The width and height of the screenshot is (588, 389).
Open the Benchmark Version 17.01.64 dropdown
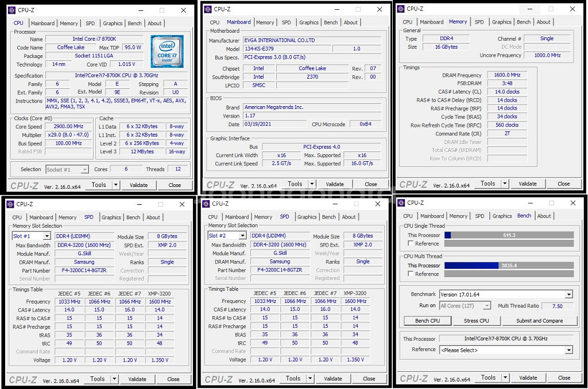click(569, 294)
